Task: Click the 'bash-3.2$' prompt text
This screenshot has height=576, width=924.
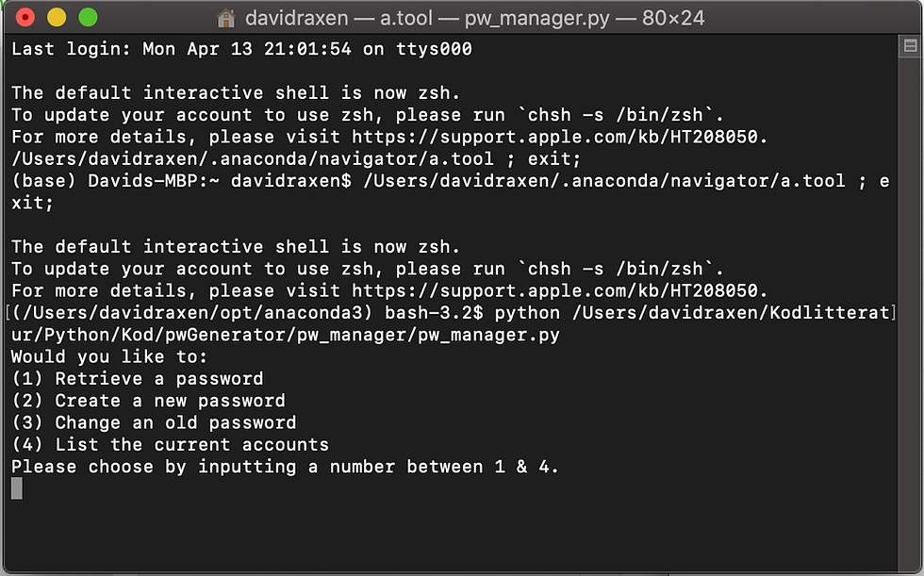Action: pos(435,313)
